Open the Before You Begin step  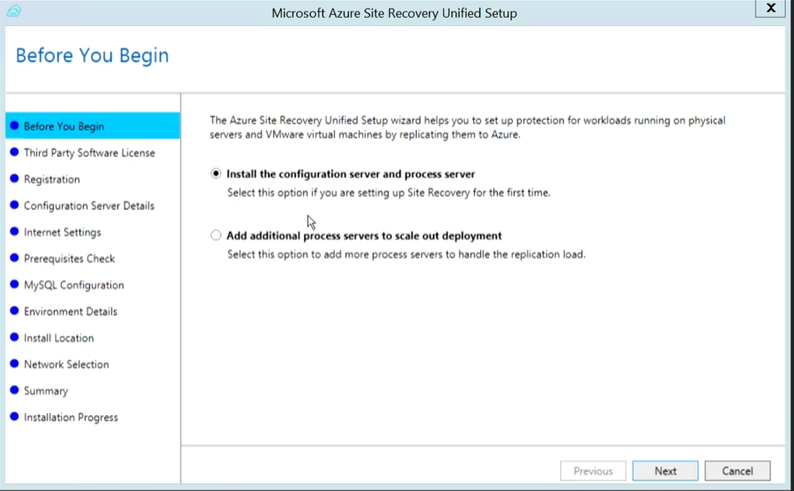[x=93, y=126]
